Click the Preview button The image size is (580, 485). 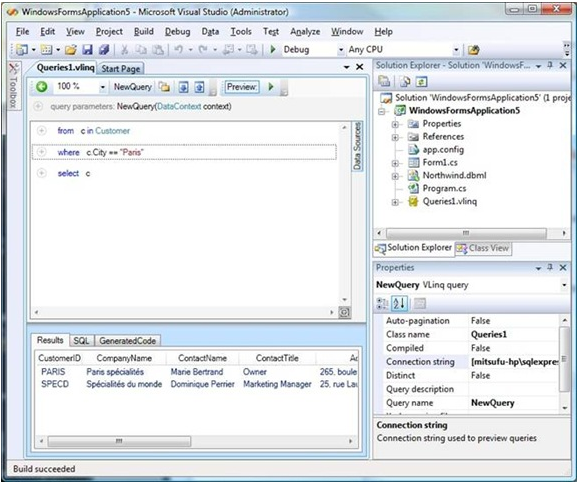[x=242, y=87]
